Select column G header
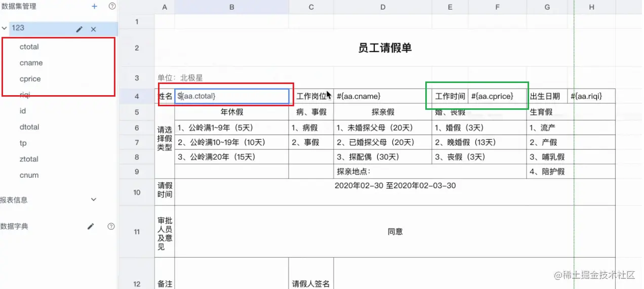Screen dimensions: 644x289 tap(547, 7)
